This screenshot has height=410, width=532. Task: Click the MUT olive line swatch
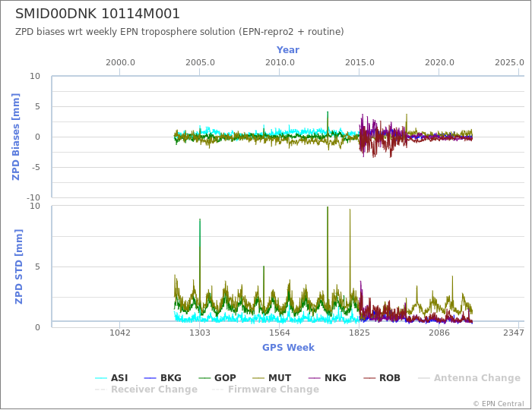(258, 378)
